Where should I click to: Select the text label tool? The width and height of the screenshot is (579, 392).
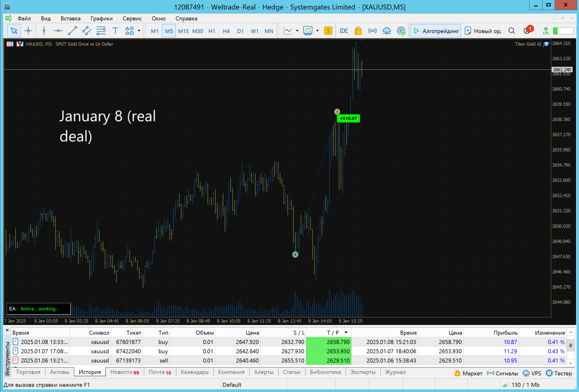click(115, 31)
